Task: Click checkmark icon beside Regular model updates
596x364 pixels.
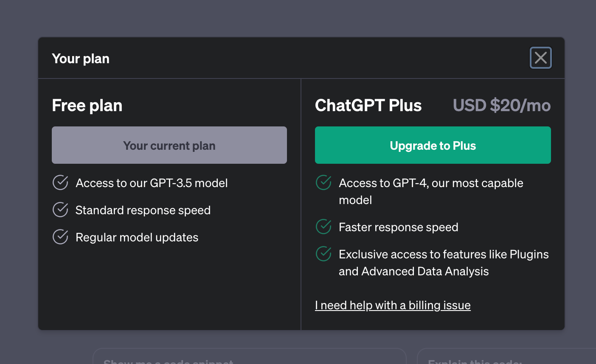Action: 60,237
